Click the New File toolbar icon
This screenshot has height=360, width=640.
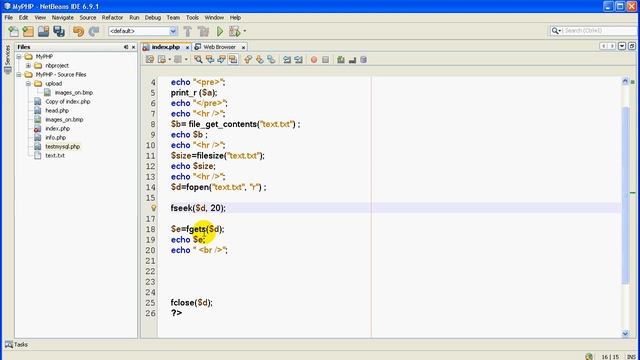[x=13, y=31]
